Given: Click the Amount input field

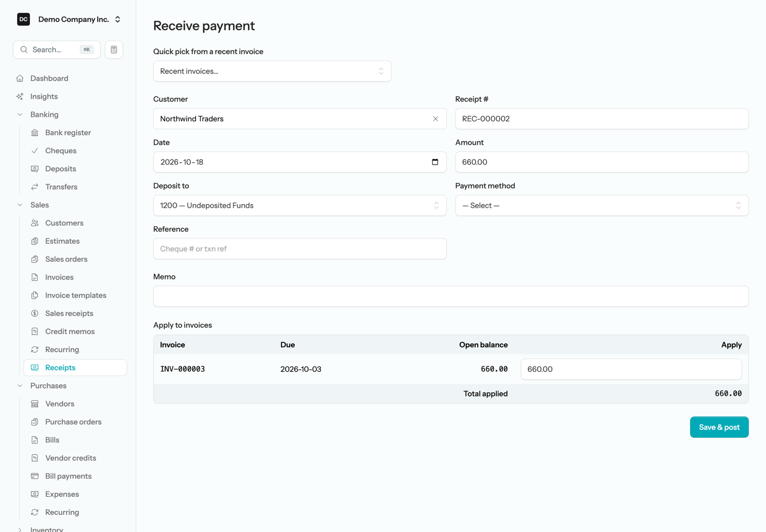Looking at the screenshot, I should (602, 162).
